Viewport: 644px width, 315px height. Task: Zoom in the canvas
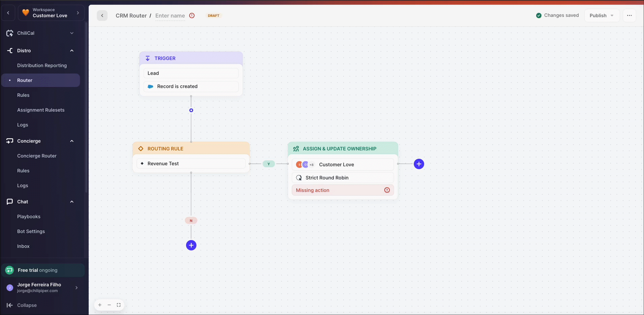pos(100,305)
